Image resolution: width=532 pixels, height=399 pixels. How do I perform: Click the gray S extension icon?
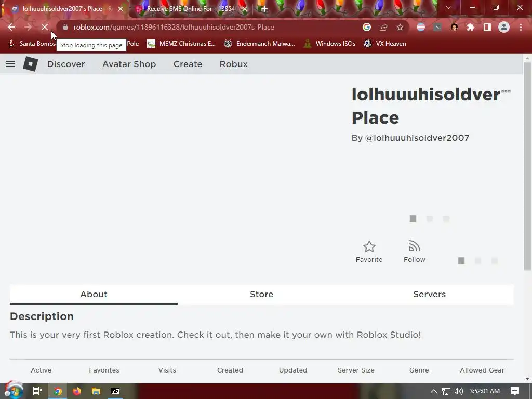point(437,27)
